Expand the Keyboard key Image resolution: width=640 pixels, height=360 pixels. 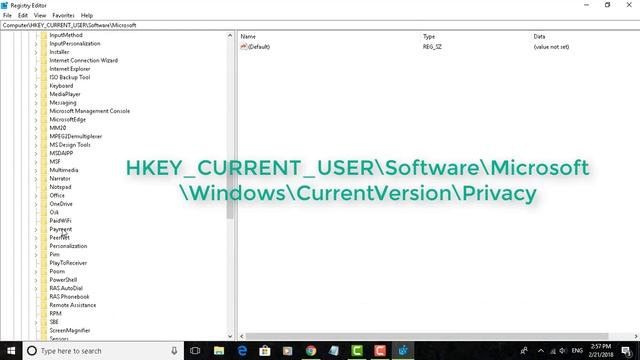click(x=36, y=86)
